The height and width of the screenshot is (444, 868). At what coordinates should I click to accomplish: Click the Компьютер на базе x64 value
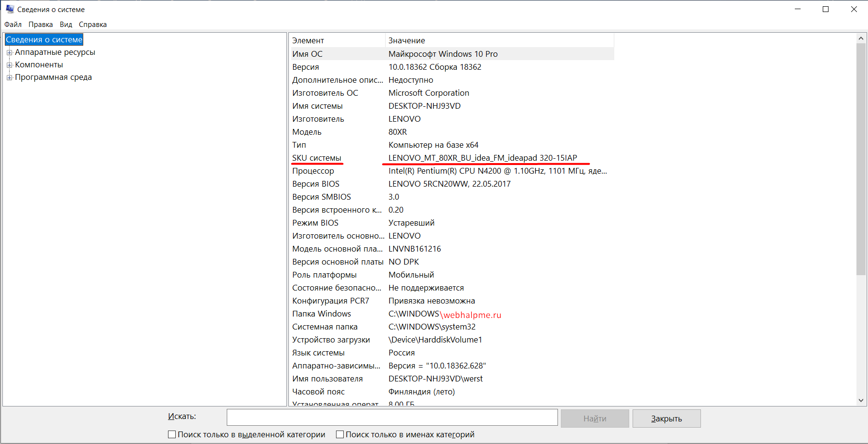click(434, 145)
